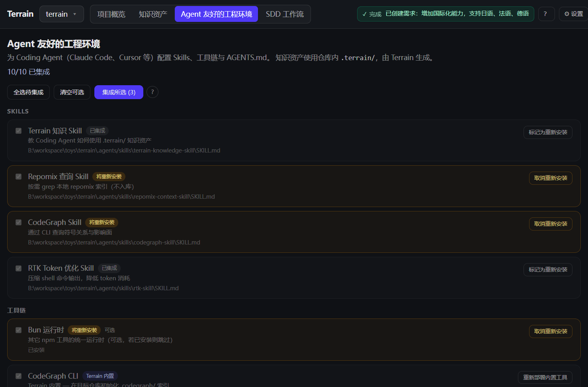
Task: Open the terrain project dropdown
Action: (61, 14)
